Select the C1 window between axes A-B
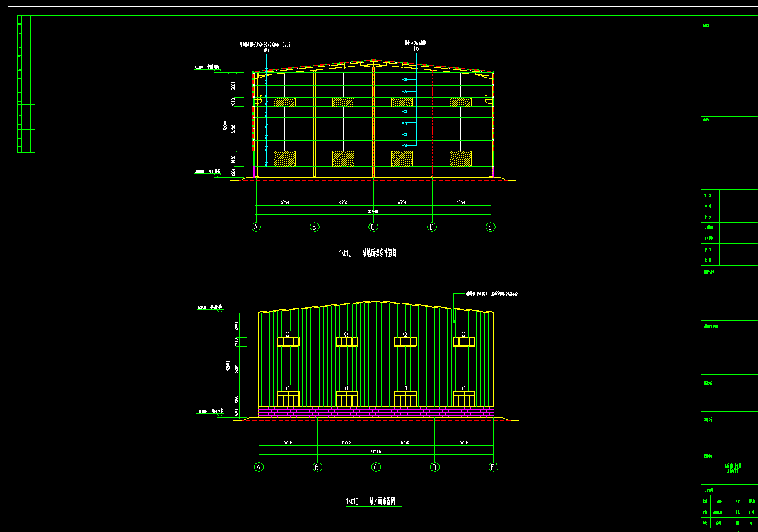Image resolution: width=758 pixels, height=532 pixels. (x=288, y=398)
